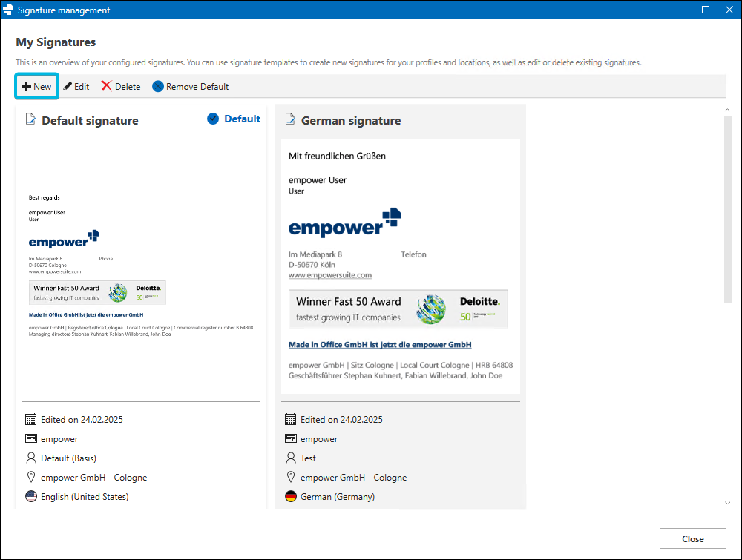742x560 pixels.
Task: Click the My Signatures heading
Action: click(x=56, y=42)
